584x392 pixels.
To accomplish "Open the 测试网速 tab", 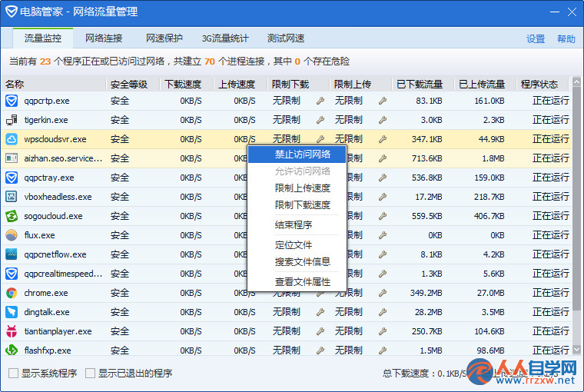I will tap(286, 38).
